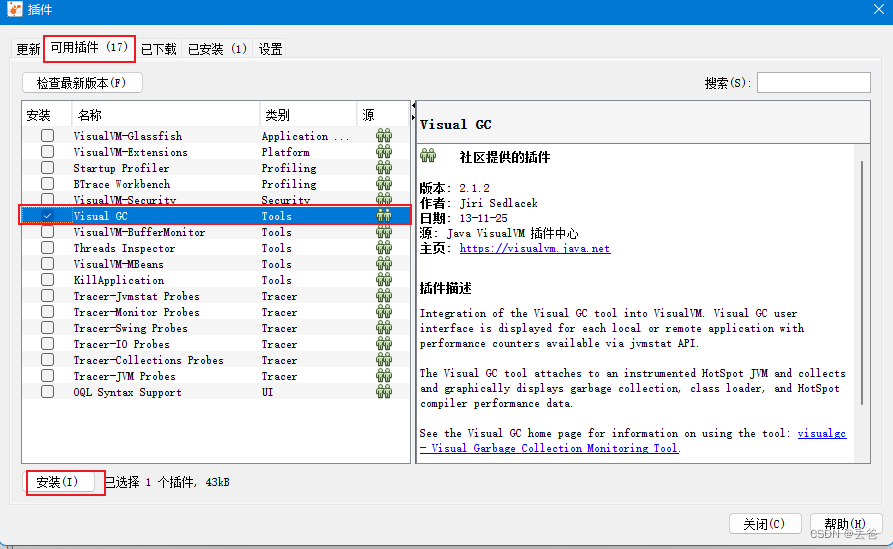Viewport: 893px width, 549px height.
Task: Sort by the 名称 column header
Action: coord(165,114)
